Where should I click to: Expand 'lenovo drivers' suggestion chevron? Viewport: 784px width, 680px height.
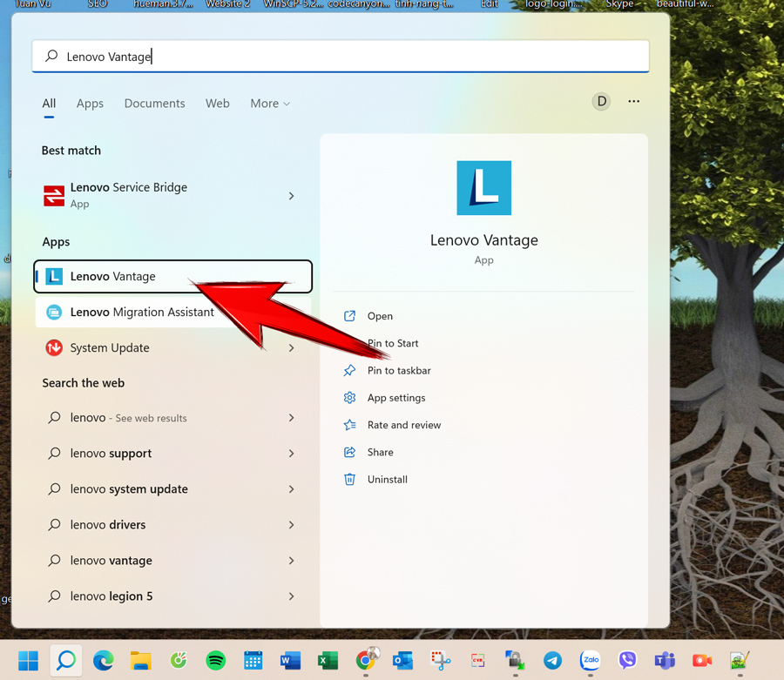[x=292, y=525]
